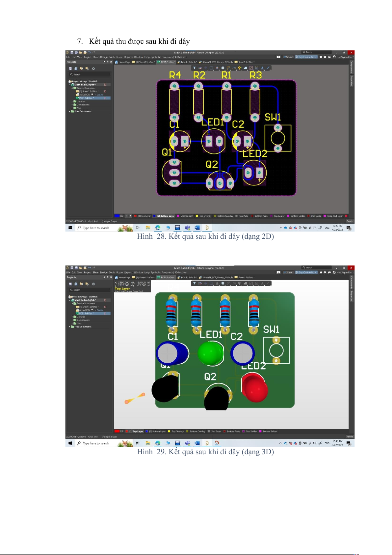392x555 pixels.
Task: Select the Place String 'A' tool in the 2D view
Action: 262,68
